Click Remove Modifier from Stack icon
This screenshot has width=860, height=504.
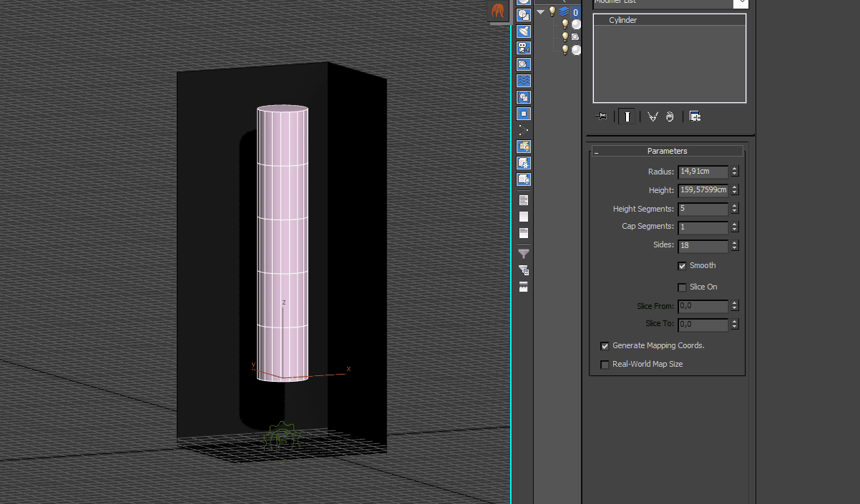670,117
